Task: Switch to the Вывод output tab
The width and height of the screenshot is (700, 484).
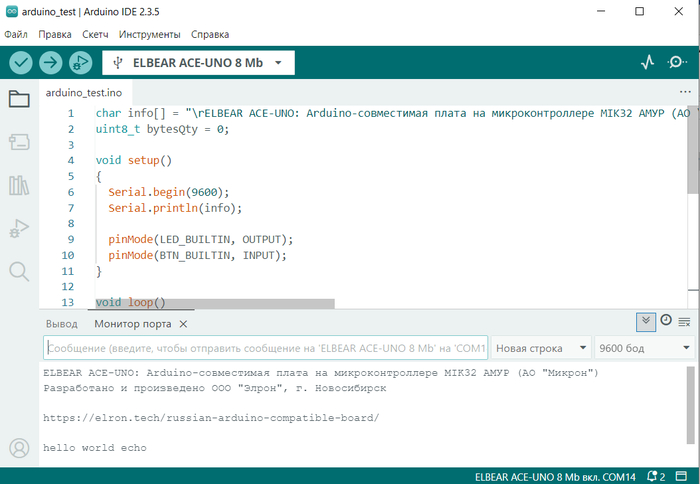Action: point(61,324)
